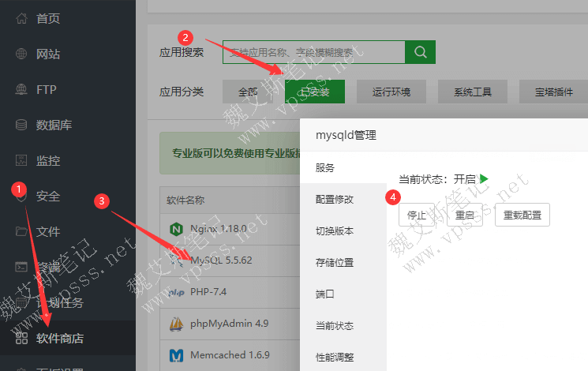The height and width of the screenshot is (371, 588).
Task: Click the FTP globe icon in sidebar
Action: 21,89
